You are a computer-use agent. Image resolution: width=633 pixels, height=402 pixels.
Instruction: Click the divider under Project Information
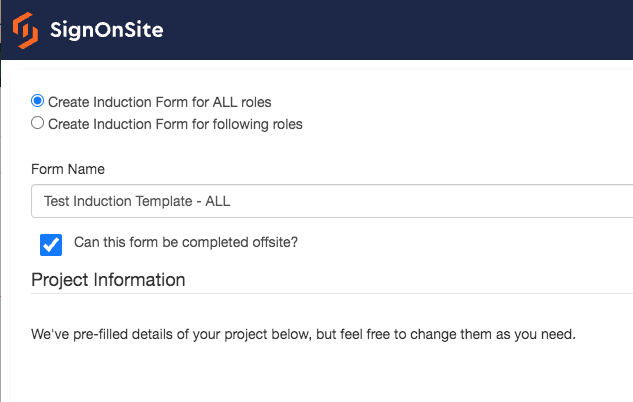(x=332, y=294)
